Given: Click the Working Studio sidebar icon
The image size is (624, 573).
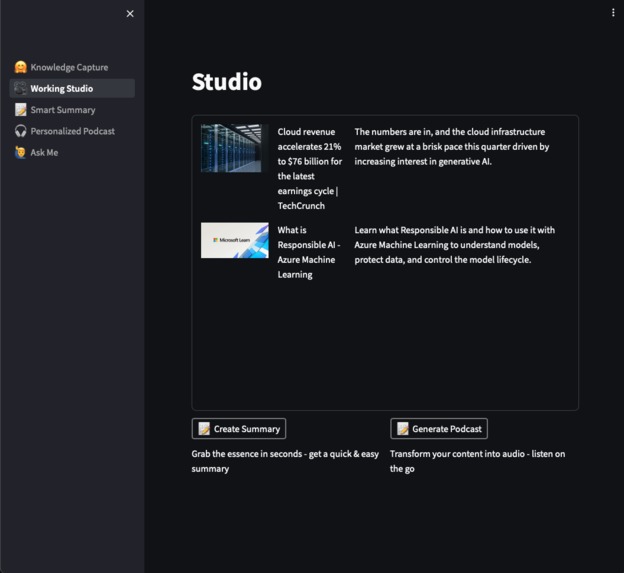Looking at the screenshot, I should coord(21,88).
